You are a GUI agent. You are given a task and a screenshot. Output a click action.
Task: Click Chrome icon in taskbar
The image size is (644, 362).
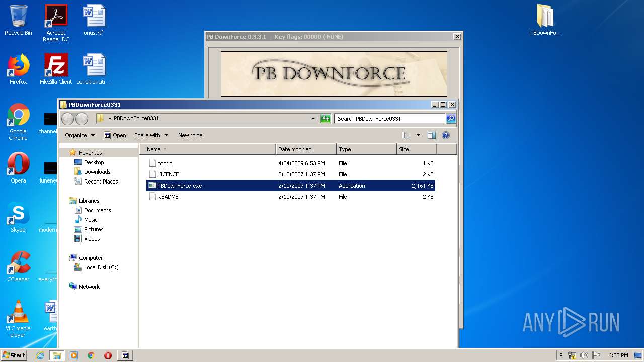(x=91, y=355)
